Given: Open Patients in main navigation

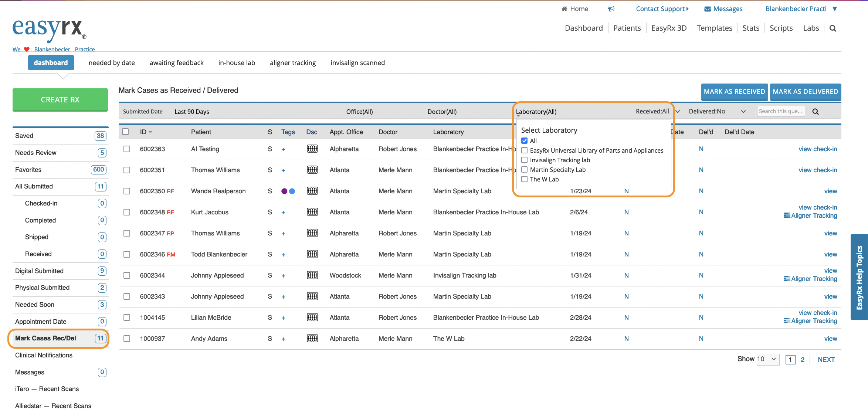Looking at the screenshot, I should point(627,28).
